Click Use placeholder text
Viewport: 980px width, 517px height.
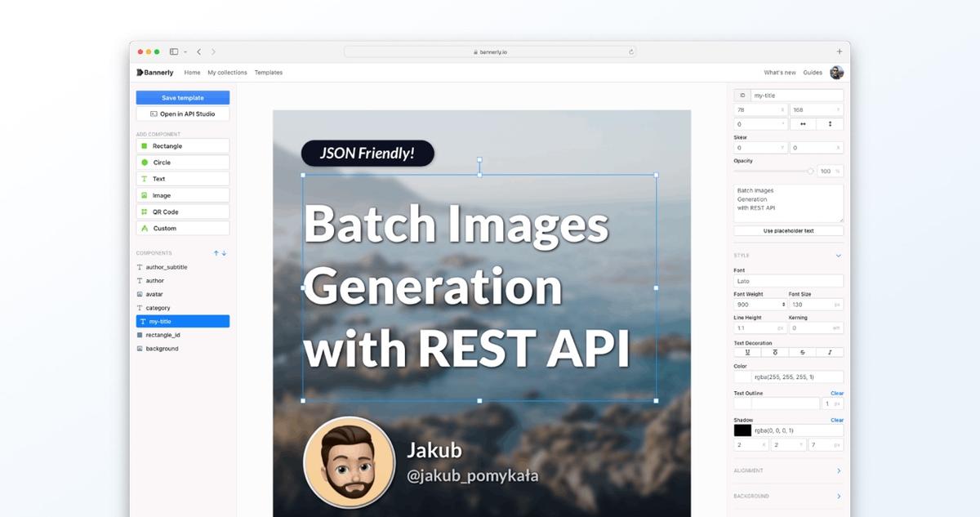coord(787,230)
